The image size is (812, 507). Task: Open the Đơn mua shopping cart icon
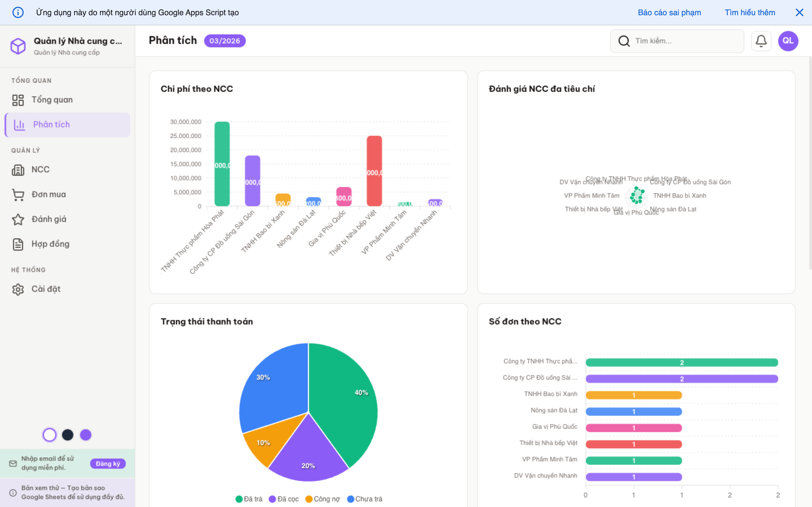(x=18, y=194)
